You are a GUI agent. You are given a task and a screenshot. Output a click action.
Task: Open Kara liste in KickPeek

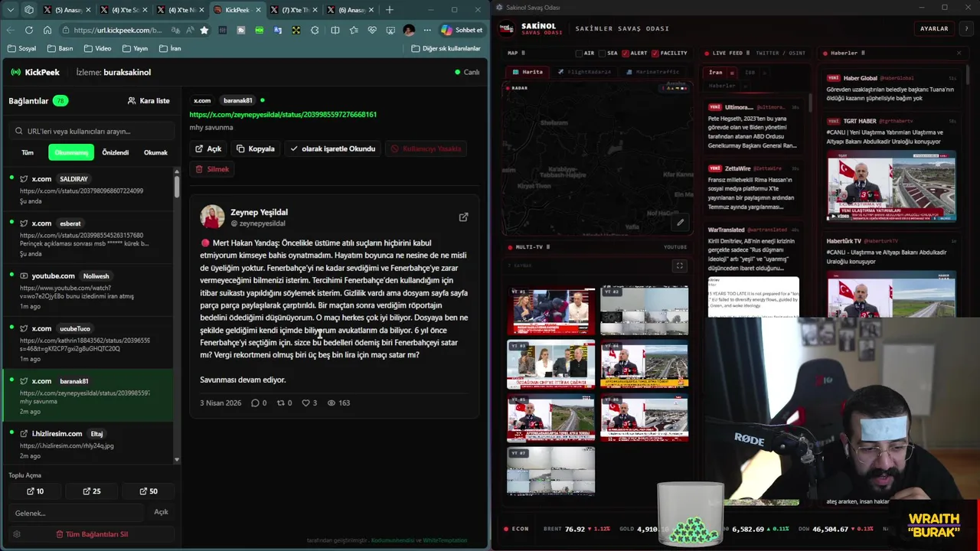149,100
